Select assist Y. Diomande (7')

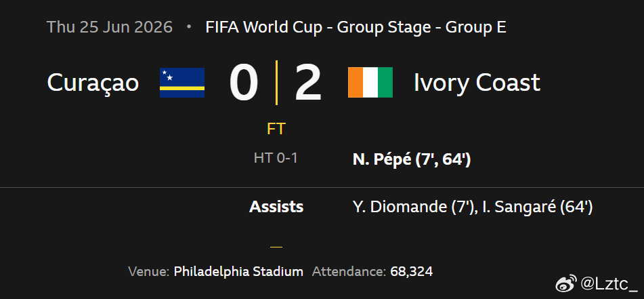[x=413, y=207]
